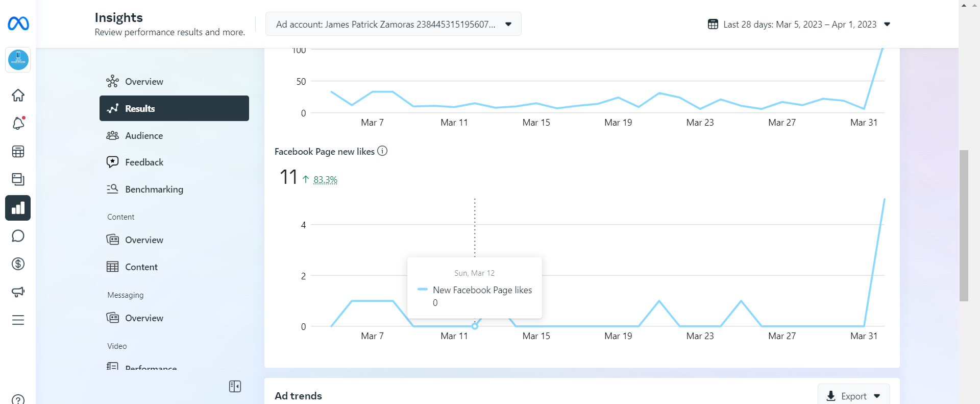
Task: Click the info icon beside Facebook Page new likes
Action: [382, 151]
